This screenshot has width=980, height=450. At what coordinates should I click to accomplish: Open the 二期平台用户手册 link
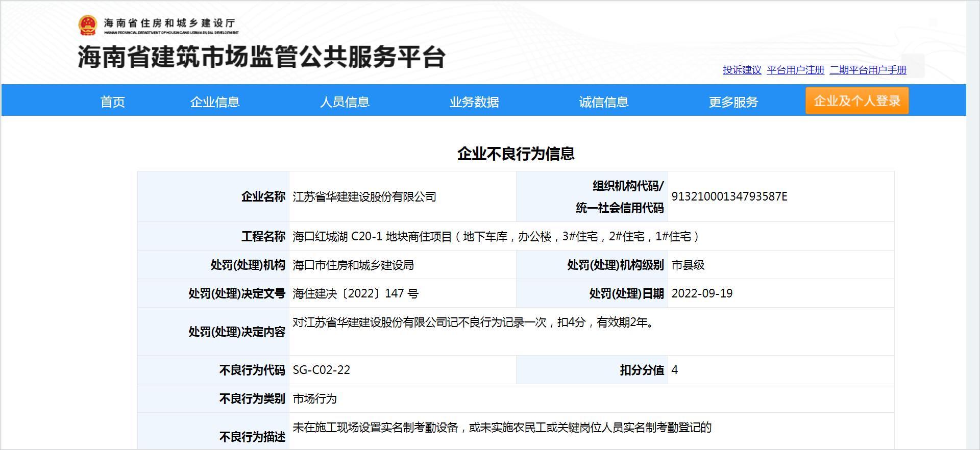pyautogui.click(x=868, y=70)
